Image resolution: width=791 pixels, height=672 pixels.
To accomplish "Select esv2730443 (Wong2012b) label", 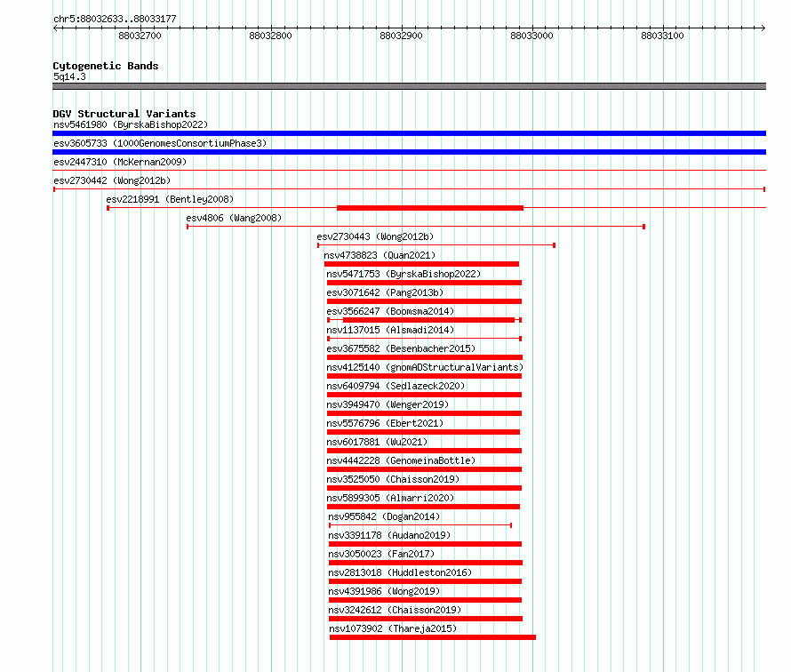I will click(x=375, y=236).
